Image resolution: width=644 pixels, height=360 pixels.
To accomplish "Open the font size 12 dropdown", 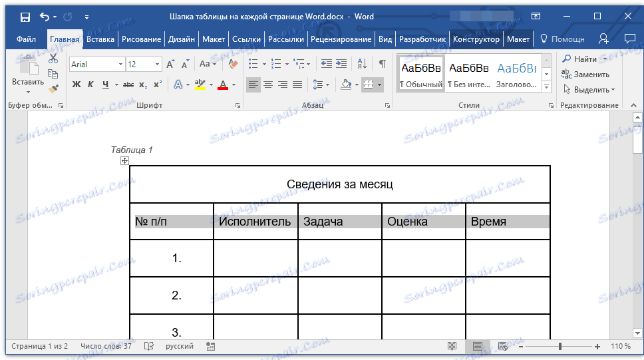I will [157, 64].
